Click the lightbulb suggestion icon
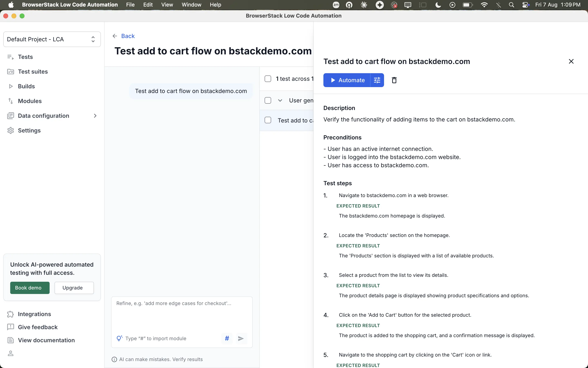The width and height of the screenshot is (588, 368). click(119, 338)
